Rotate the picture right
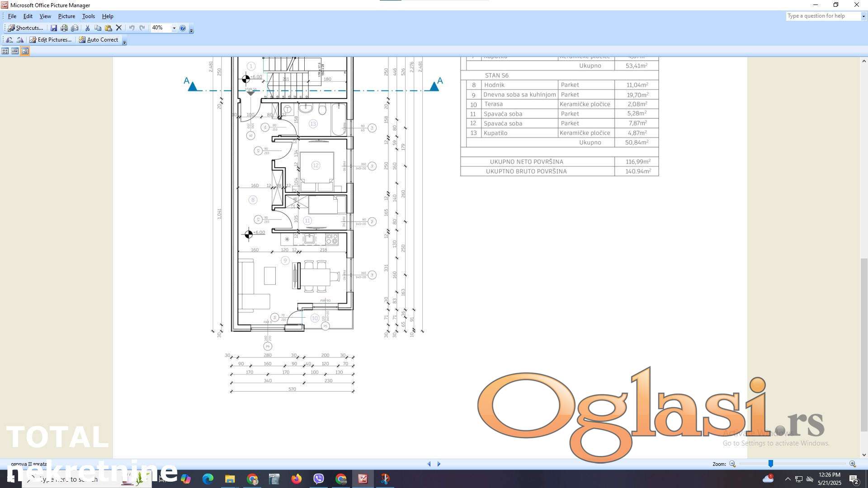The height and width of the screenshot is (488, 868). click(20, 40)
